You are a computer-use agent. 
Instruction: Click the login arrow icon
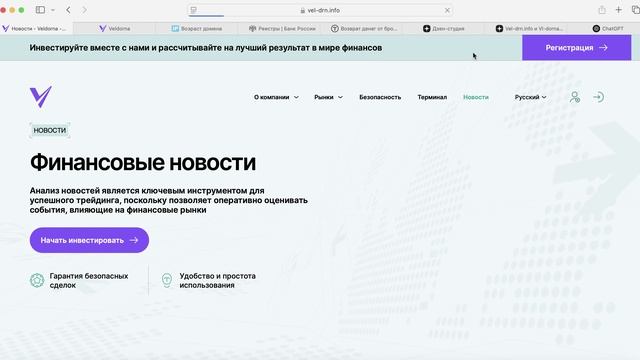tap(598, 97)
